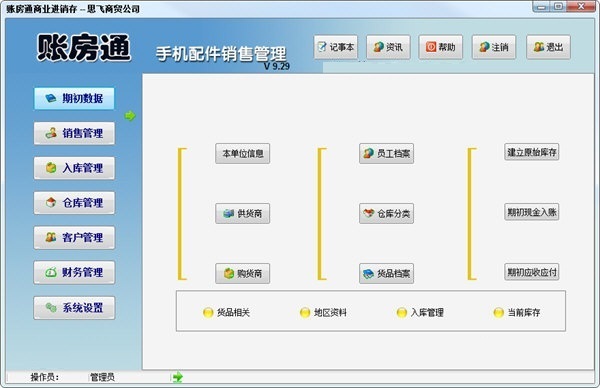Select 期初数据 in the sidebar
The image size is (600, 388).
point(74,98)
